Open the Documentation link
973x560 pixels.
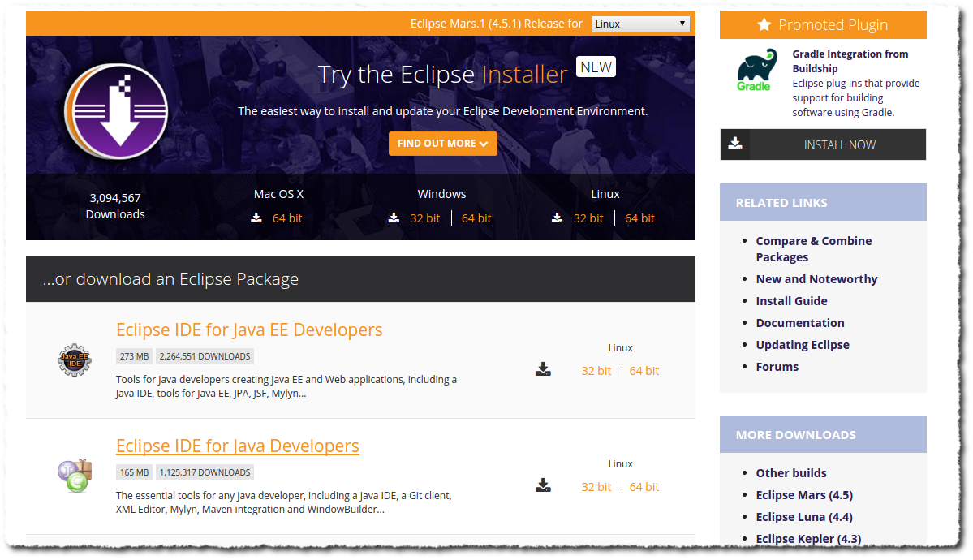800,323
